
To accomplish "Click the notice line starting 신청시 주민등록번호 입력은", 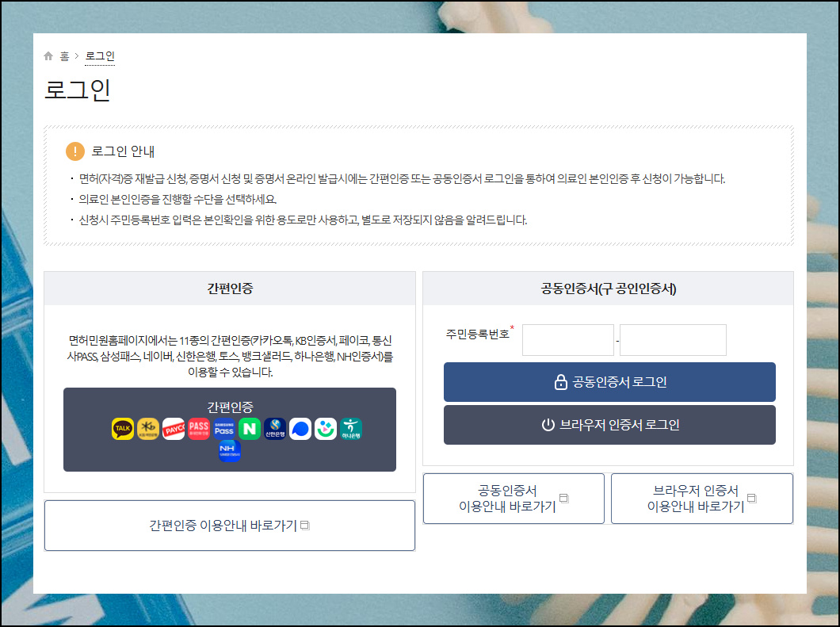I will point(304,220).
